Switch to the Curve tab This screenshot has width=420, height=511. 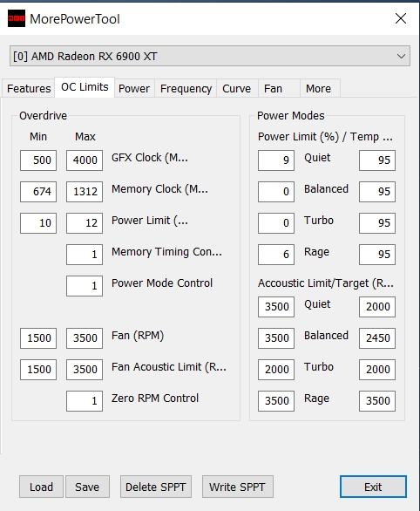237,88
